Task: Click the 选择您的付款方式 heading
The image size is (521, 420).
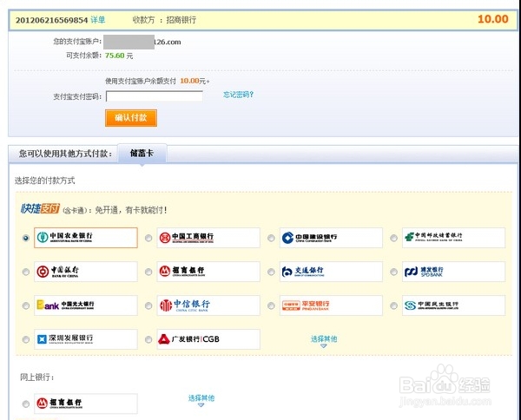Action: (45, 180)
